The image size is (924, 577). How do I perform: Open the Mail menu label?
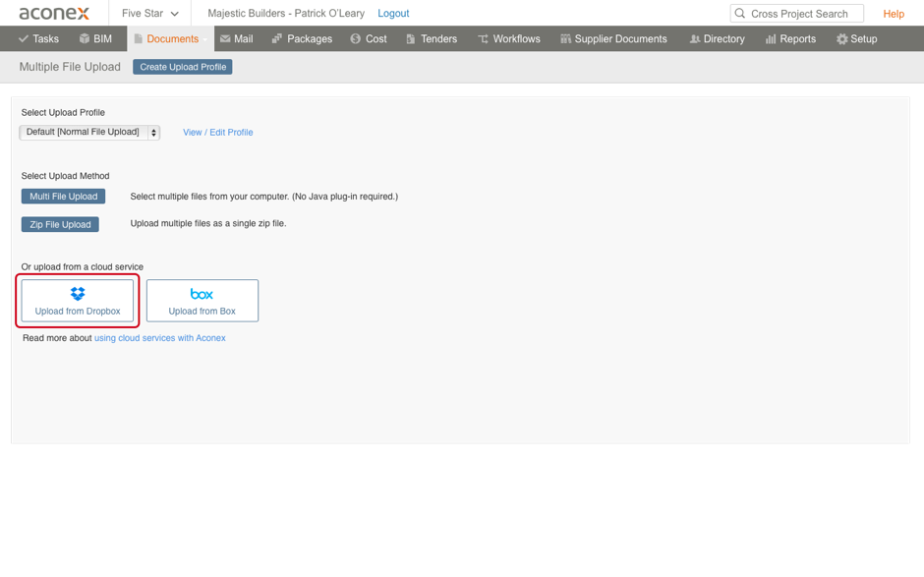[244, 39]
